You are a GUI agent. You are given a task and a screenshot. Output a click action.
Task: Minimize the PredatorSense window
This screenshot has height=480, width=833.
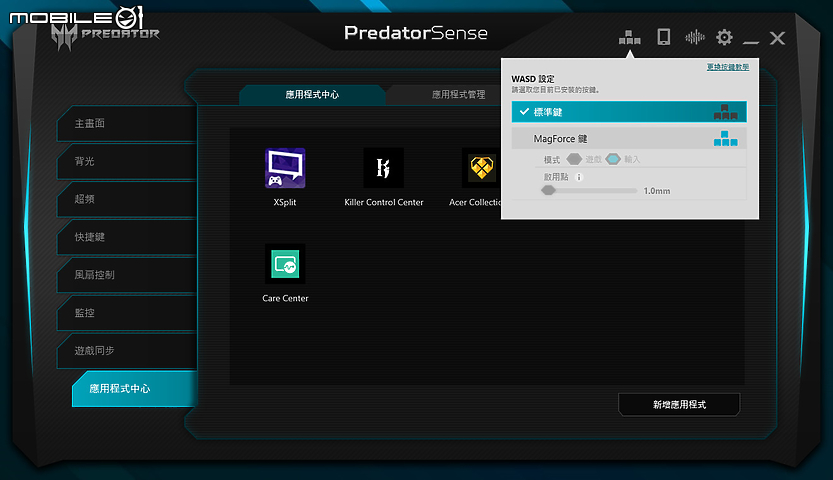(751, 41)
